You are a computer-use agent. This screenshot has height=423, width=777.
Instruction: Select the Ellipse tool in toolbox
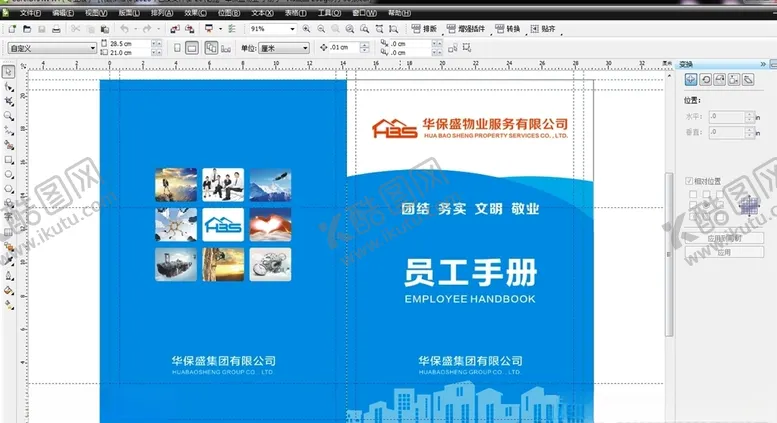click(8, 174)
